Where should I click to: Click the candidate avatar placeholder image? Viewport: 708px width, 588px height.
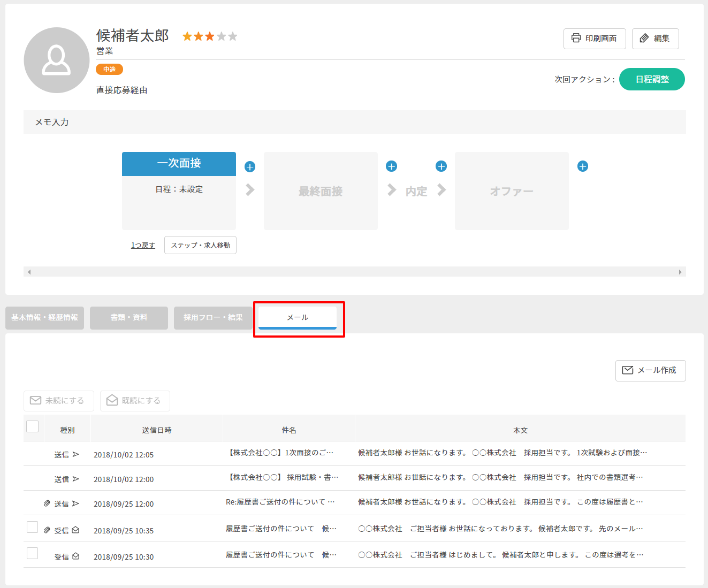(x=57, y=60)
